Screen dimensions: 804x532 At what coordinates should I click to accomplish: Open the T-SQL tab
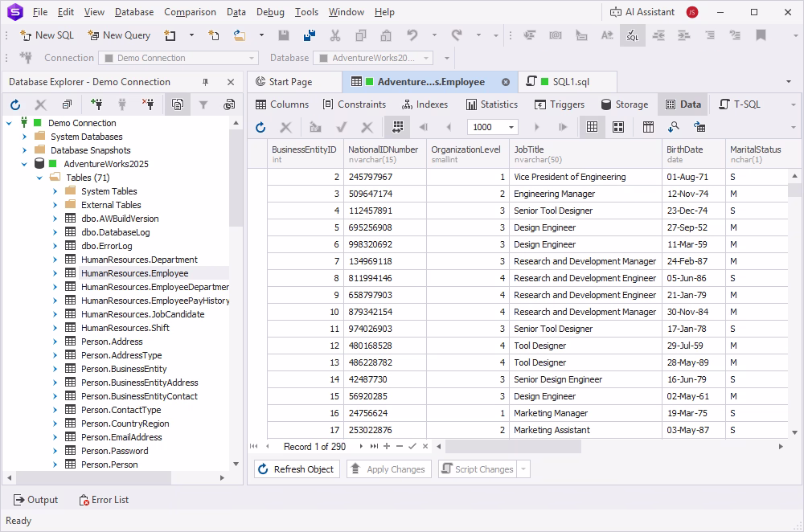click(x=740, y=104)
